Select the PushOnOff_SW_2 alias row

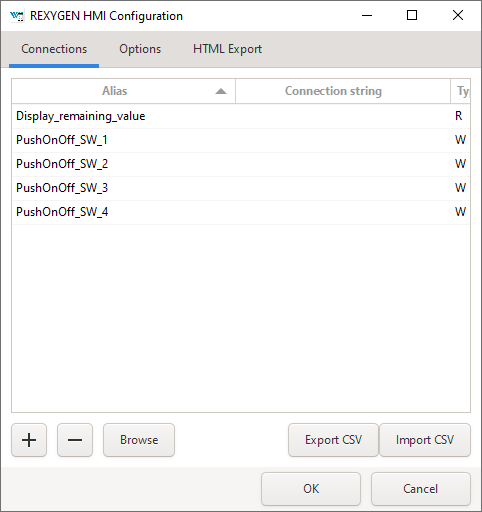[x=241, y=164]
